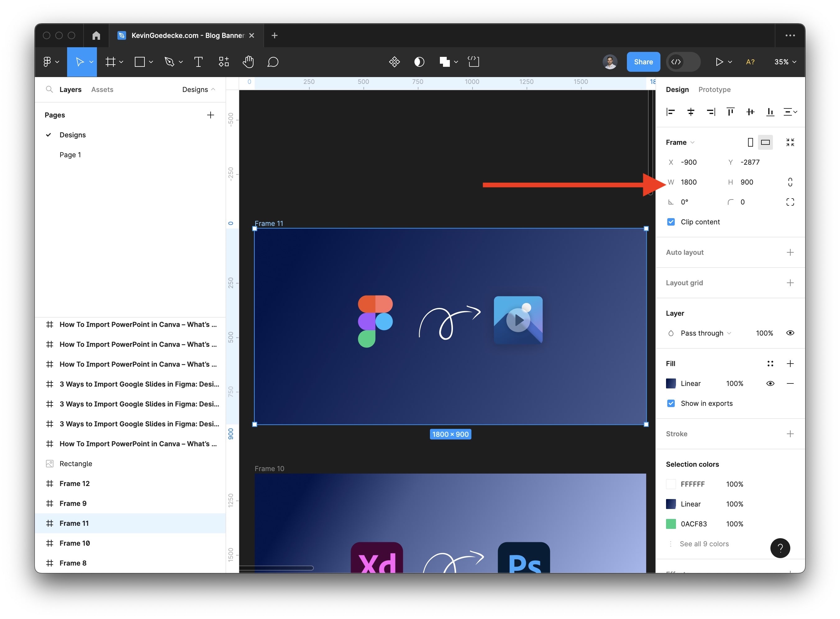The height and width of the screenshot is (619, 840).
Task: Uncheck Clip content checkbox
Action: point(671,222)
